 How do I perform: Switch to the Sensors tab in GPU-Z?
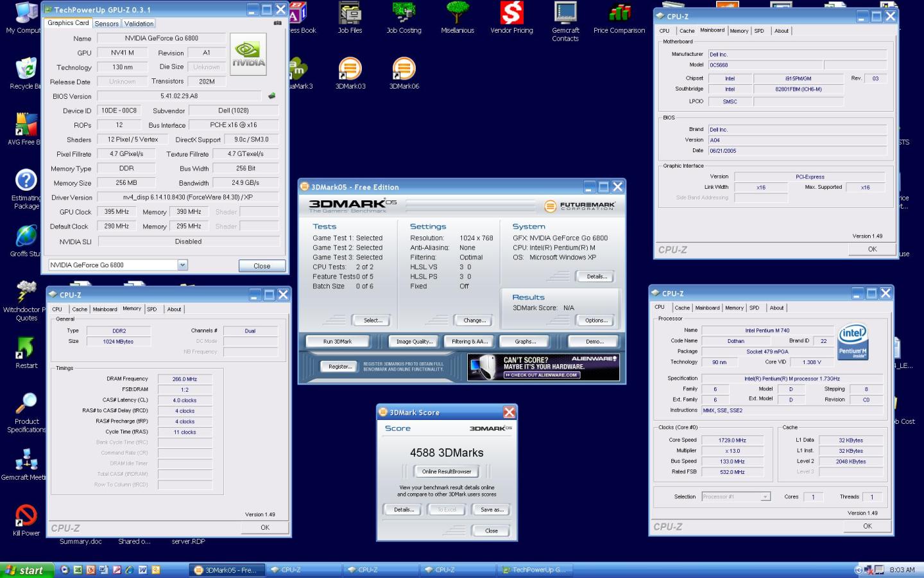(107, 24)
